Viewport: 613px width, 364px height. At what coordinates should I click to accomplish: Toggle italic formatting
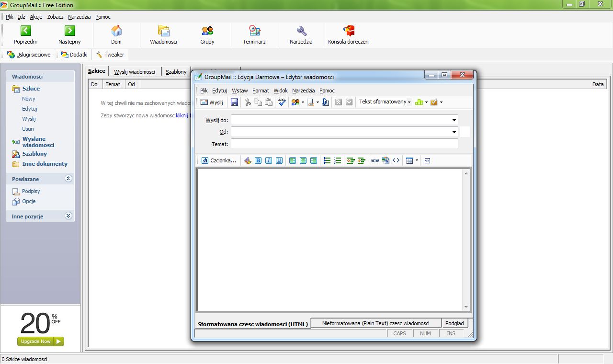pyautogui.click(x=269, y=160)
